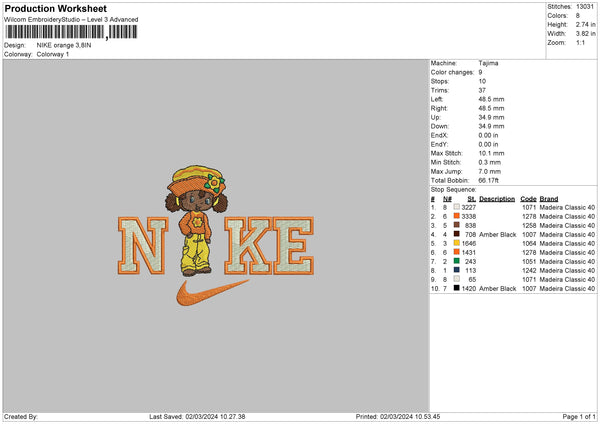The image size is (600, 424).
Task: Click the 'Code' column header
Action: click(x=528, y=199)
